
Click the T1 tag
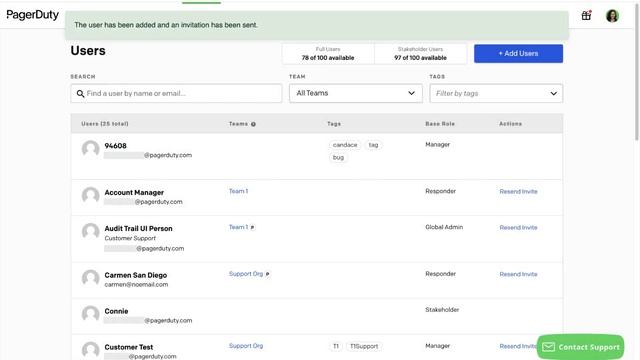click(336, 346)
